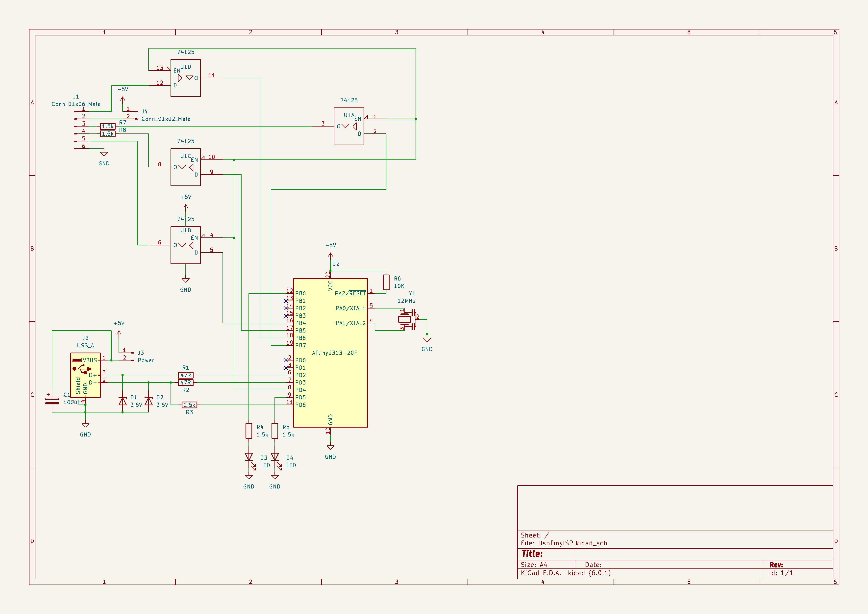Click the 'PA2/RESET' pin name
Image resolution: width=868 pixels, height=614 pixels.
tap(350, 293)
